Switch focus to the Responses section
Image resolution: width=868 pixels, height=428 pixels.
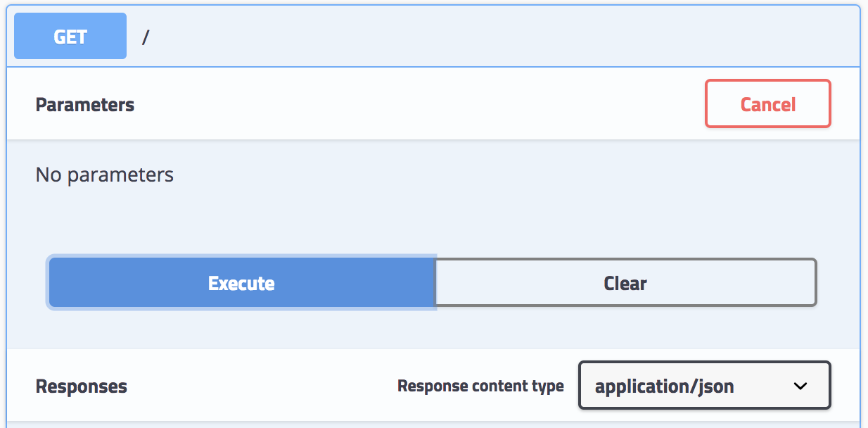click(x=82, y=386)
